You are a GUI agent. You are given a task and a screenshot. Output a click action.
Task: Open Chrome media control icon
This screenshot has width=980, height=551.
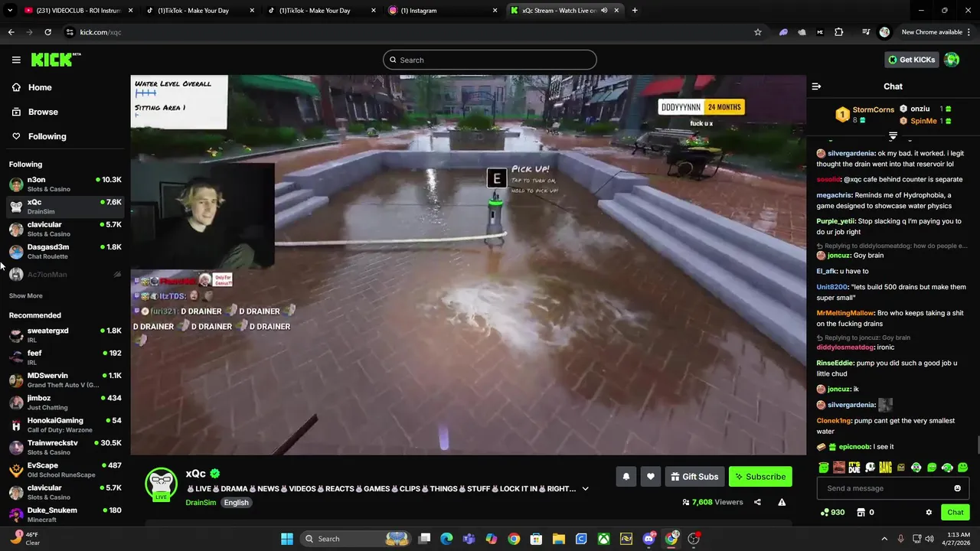pyautogui.click(x=866, y=32)
